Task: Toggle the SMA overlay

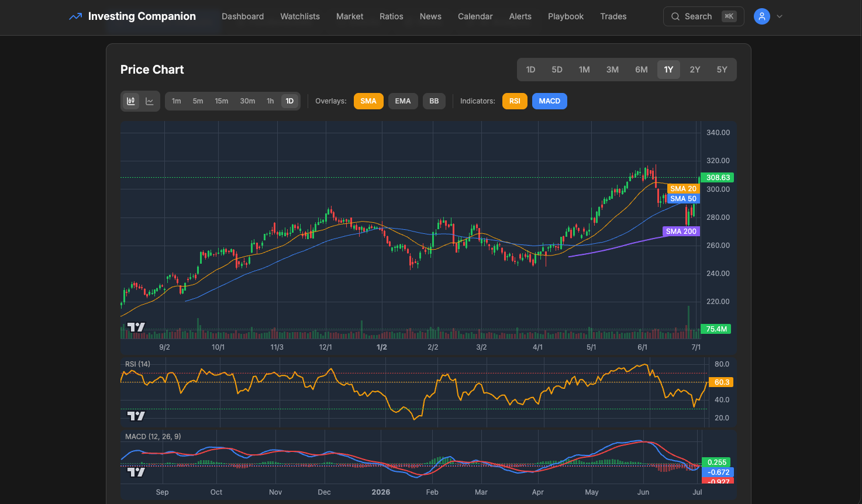Action: coord(368,101)
